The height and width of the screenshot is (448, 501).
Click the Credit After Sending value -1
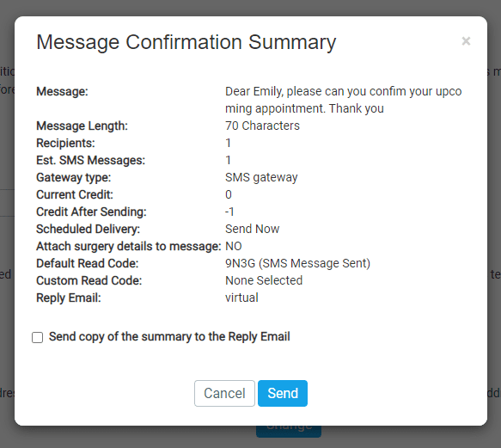coord(229,212)
